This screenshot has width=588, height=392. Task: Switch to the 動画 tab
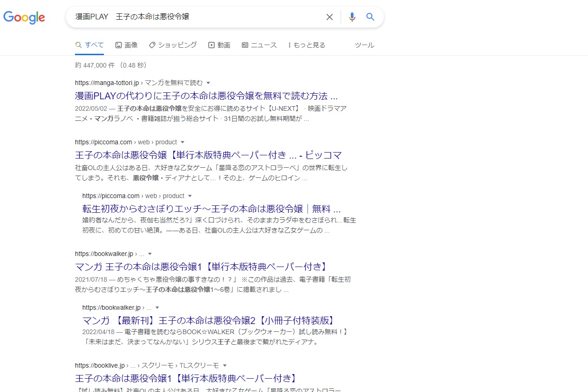pos(219,45)
